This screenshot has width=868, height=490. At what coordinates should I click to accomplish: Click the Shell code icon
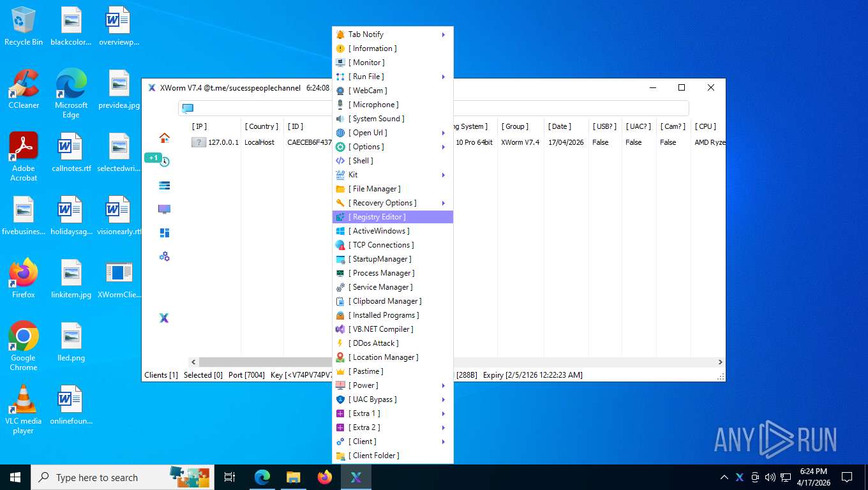tap(340, 161)
